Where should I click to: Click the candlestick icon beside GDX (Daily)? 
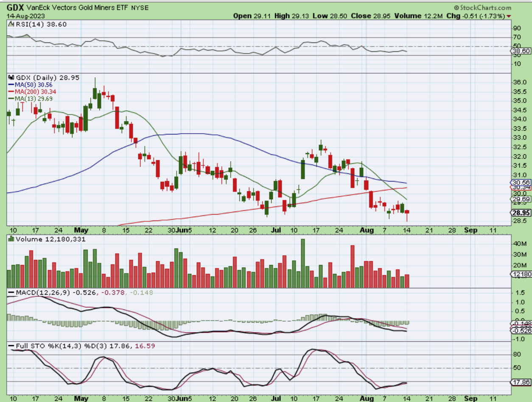[x=11, y=78]
